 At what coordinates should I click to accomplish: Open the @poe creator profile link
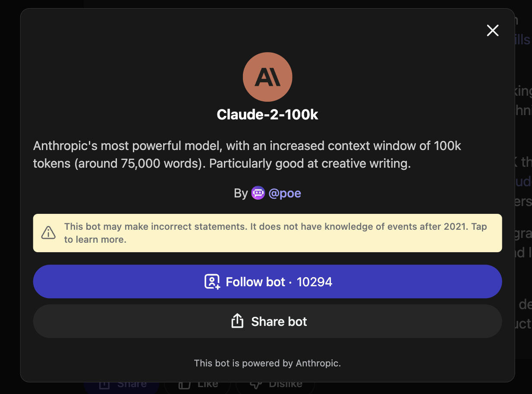285,193
